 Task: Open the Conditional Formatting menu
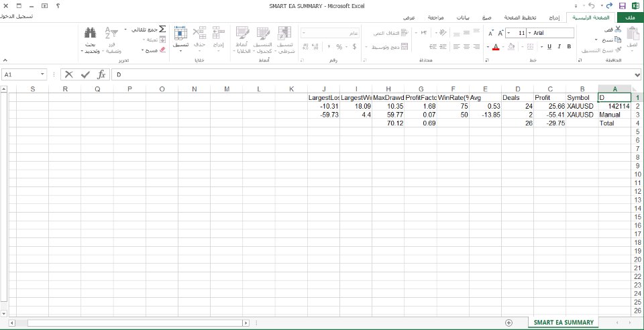pos(286,40)
